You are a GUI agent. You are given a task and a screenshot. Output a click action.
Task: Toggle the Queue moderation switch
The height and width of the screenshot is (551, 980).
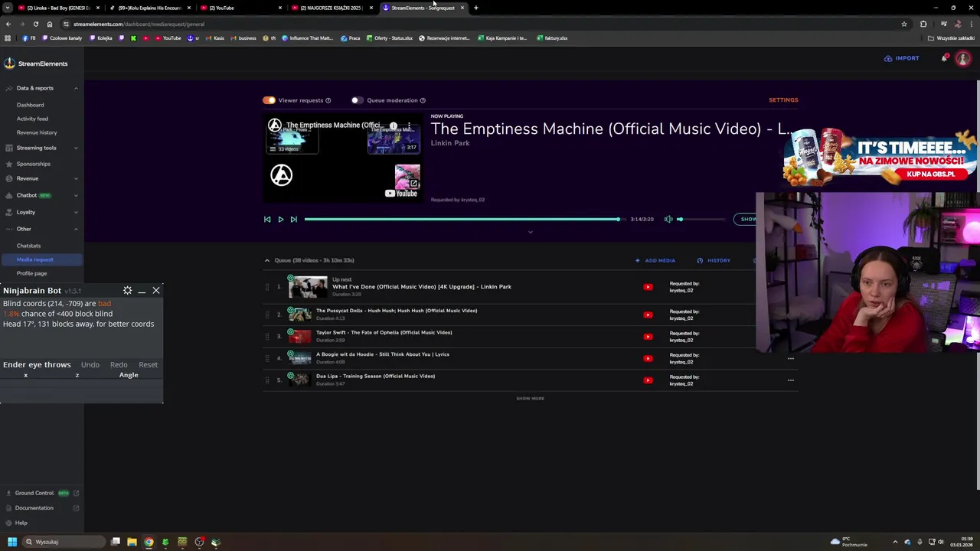click(357, 100)
